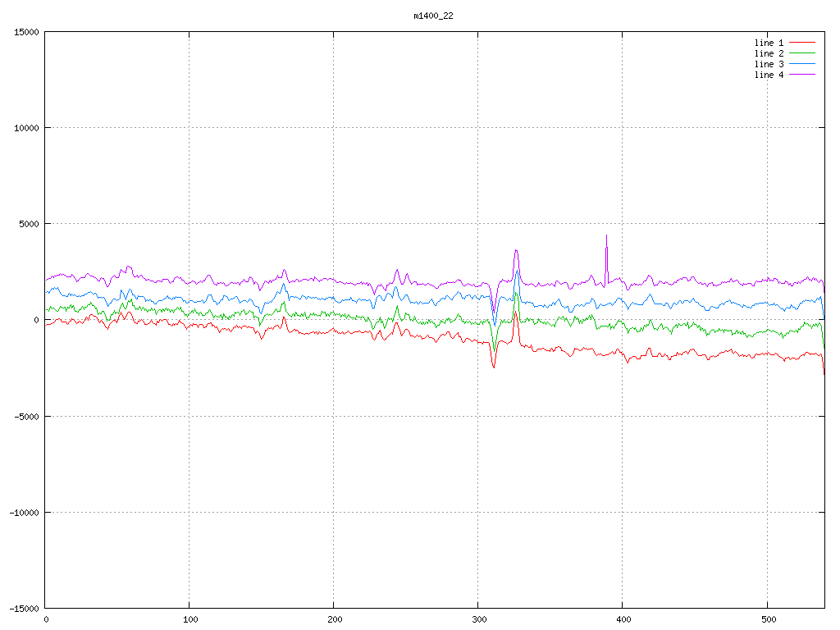Click the blue line sample in legend

point(803,64)
